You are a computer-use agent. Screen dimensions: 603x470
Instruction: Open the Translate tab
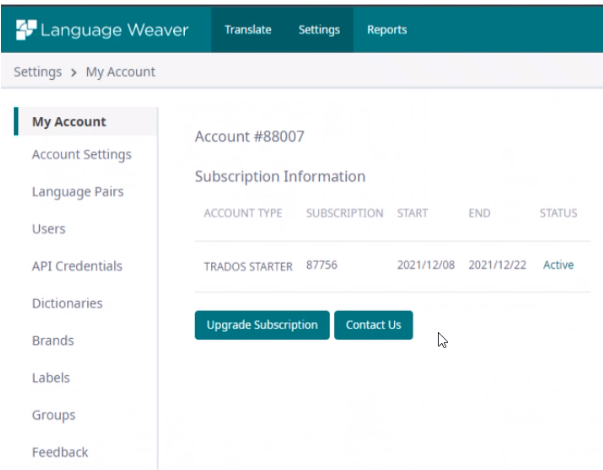tap(248, 30)
